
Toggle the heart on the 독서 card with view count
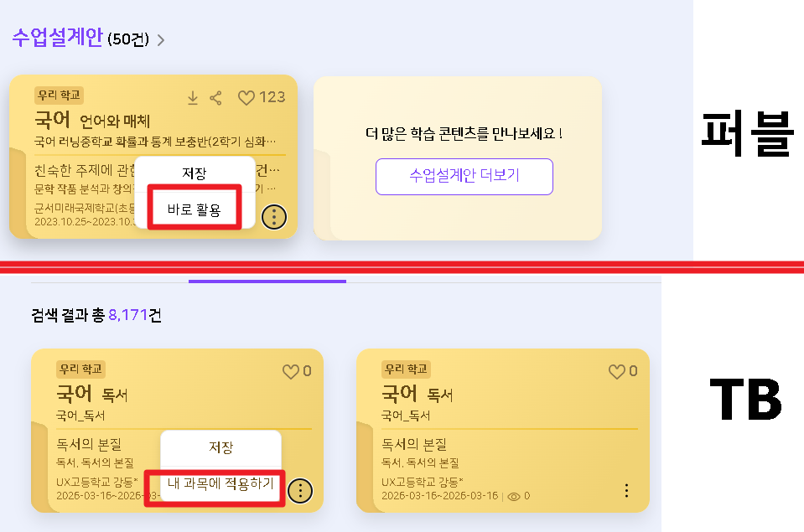pos(616,371)
